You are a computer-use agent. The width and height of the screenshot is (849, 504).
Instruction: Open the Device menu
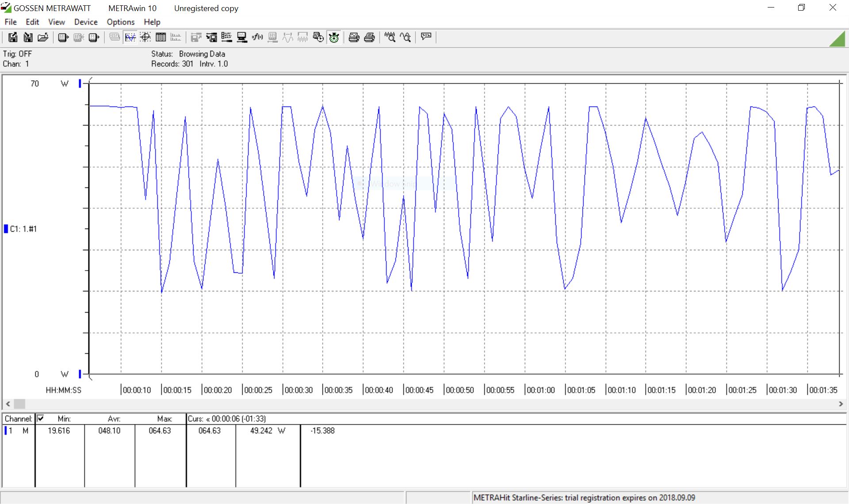point(86,22)
